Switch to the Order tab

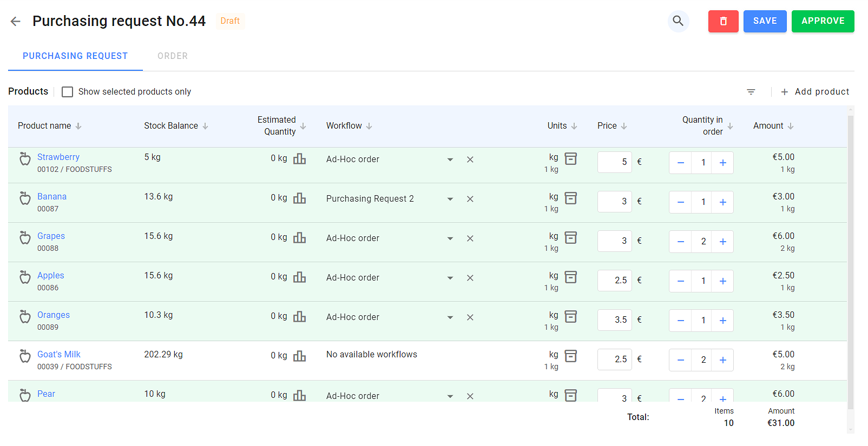173,56
